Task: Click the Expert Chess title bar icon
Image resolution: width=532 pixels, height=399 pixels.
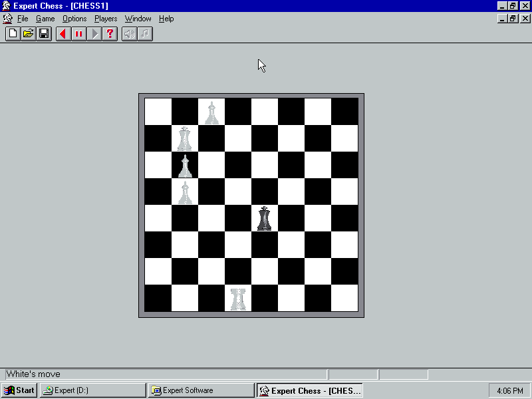Action: [x=6, y=6]
